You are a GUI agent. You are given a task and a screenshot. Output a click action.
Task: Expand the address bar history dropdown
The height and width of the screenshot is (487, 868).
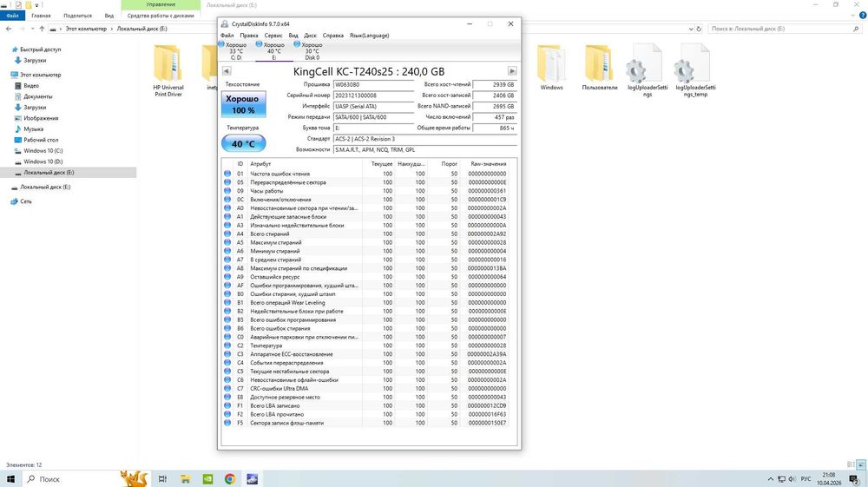pos(691,29)
